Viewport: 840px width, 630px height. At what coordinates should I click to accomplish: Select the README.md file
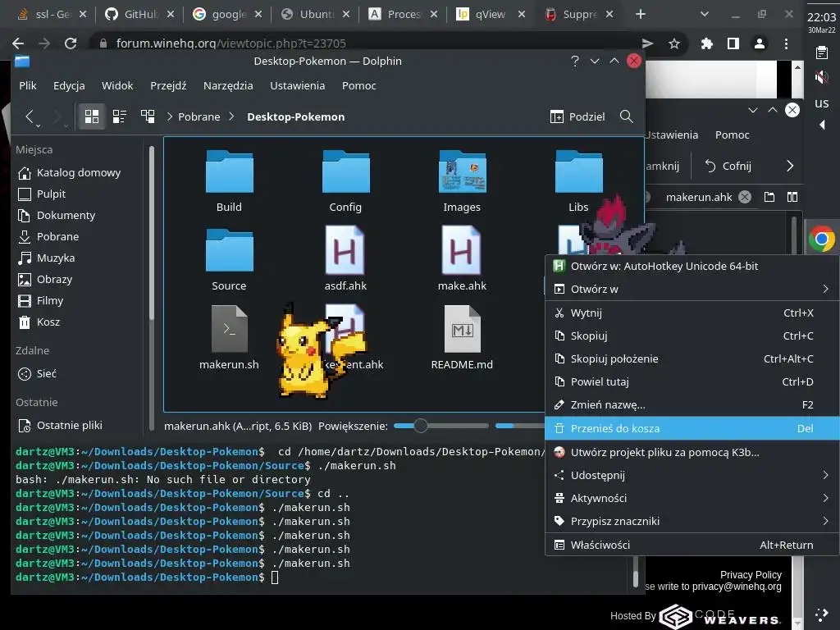click(462, 337)
